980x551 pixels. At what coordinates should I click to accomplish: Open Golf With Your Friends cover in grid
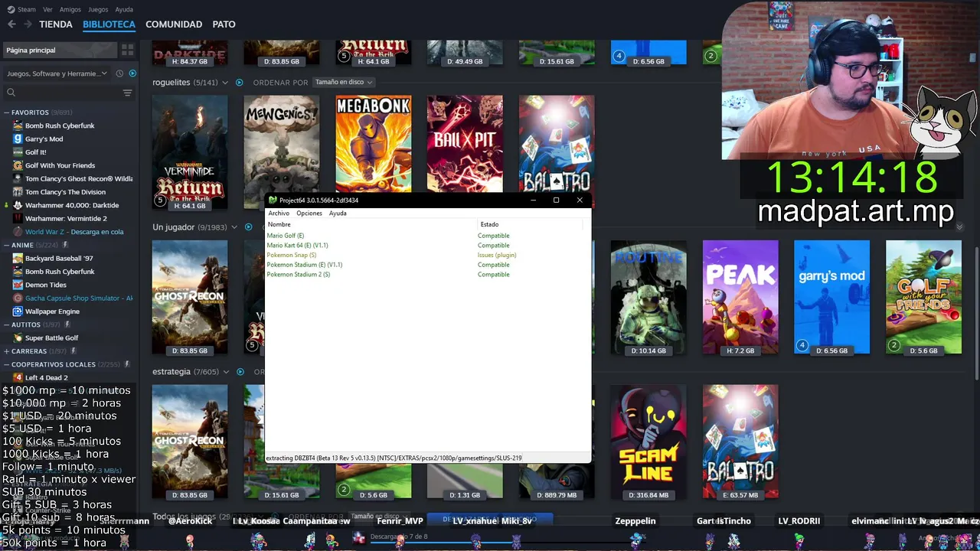(x=923, y=297)
